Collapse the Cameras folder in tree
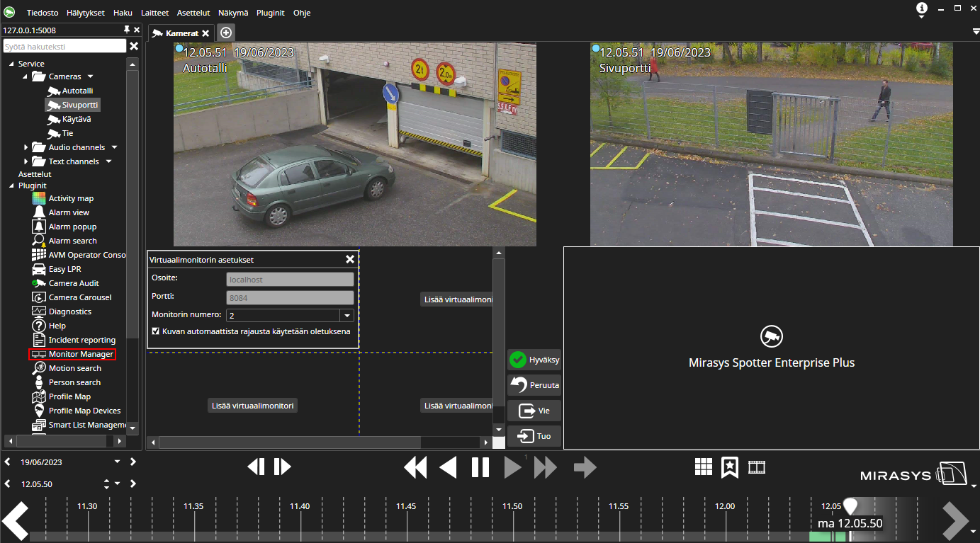The height and width of the screenshot is (543, 980). point(26,76)
